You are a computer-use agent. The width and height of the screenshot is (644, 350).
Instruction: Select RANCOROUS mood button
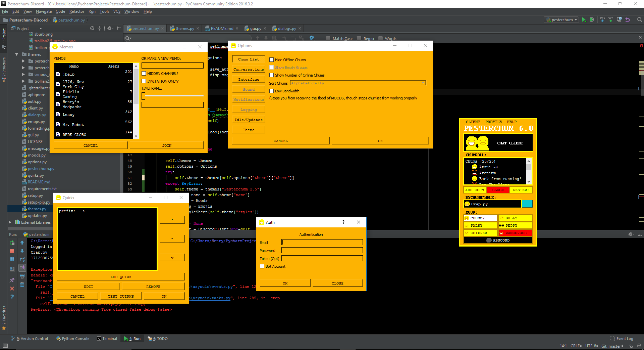(515, 233)
